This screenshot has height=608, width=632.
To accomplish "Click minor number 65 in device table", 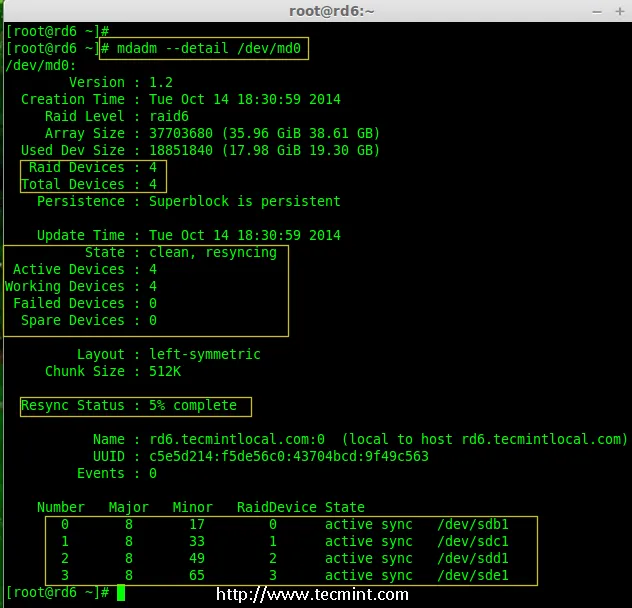I will [x=197, y=575].
